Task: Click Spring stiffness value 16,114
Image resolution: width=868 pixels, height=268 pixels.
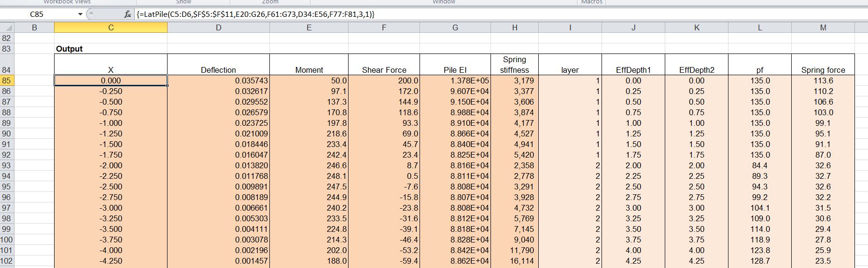Action: point(514,261)
